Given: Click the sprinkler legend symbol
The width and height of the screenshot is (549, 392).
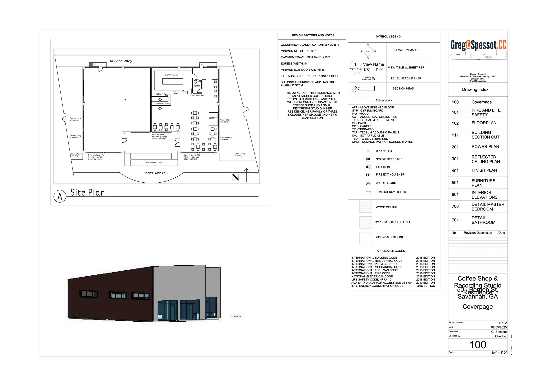Looking at the screenshot, I should click(x=368, y=151).
